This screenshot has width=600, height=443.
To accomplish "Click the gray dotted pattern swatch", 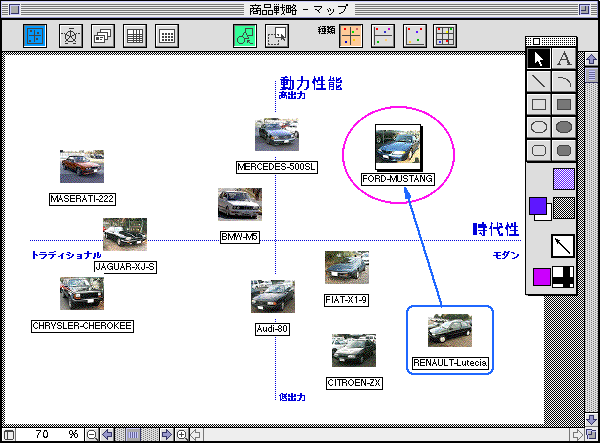I will point(564,208).
